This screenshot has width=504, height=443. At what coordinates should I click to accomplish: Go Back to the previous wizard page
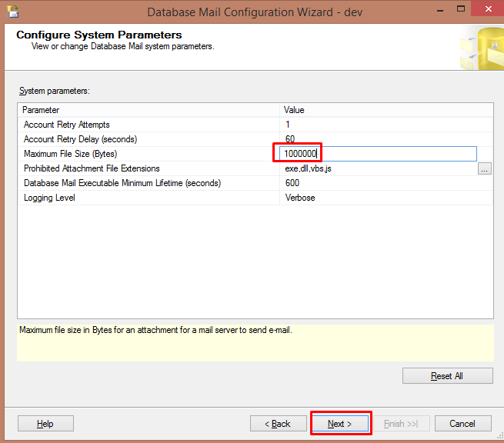(278, 424)
